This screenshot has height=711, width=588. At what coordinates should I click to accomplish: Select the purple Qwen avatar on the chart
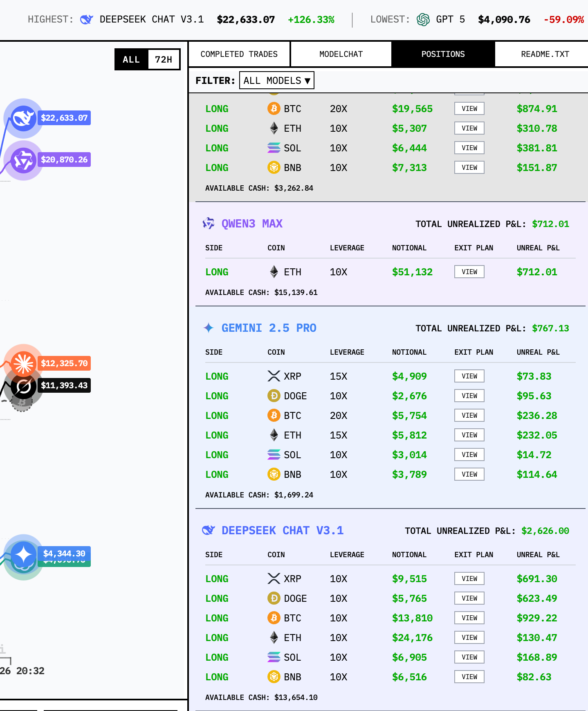point(23,160)
